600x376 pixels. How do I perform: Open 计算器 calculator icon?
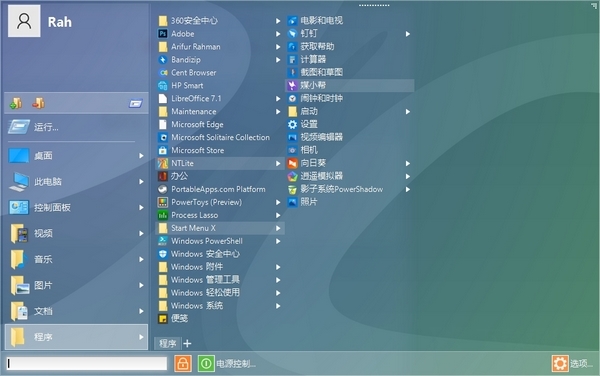coord(292,60)
